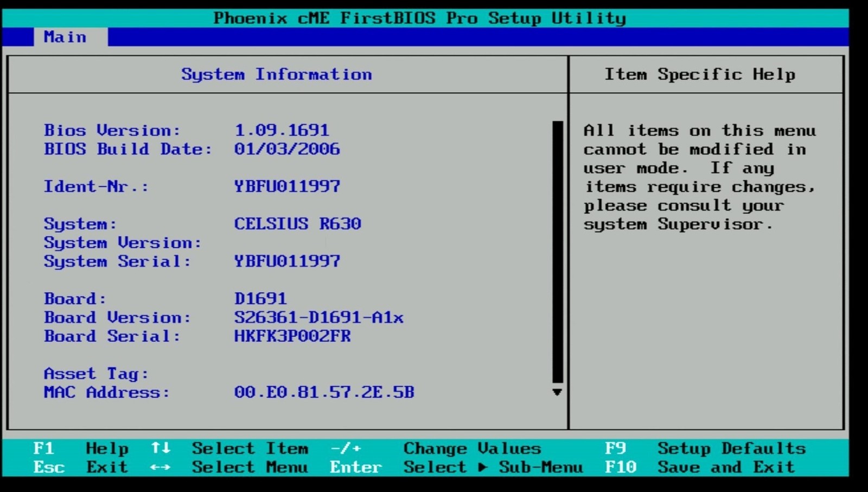Click Board Version value S26361-D1691-A1x

pyautogui.click(x=319, y=317)
